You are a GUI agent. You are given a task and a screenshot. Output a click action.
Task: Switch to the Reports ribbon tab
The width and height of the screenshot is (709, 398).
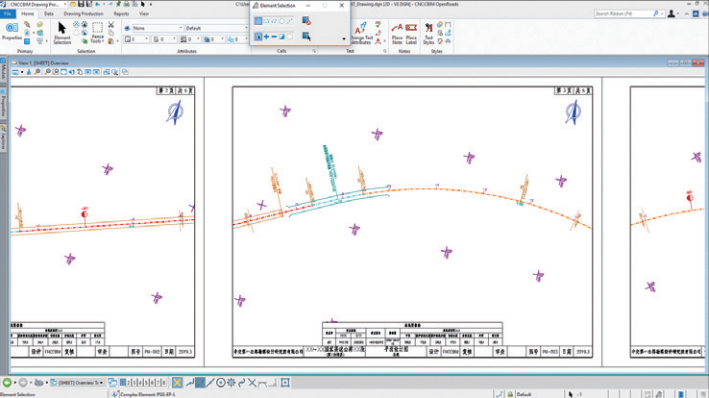point(121,14)
